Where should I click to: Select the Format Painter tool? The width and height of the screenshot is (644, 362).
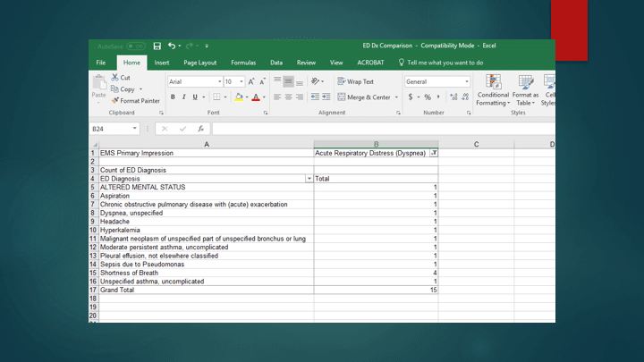coord(136,101)
